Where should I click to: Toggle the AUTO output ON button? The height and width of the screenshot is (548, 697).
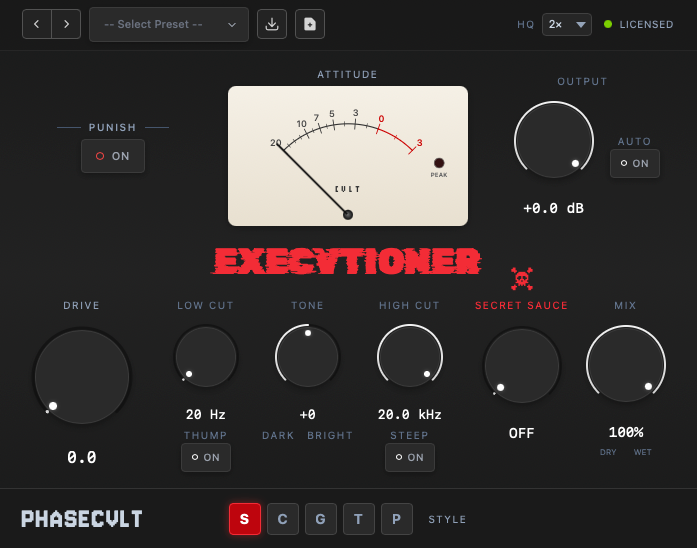[635, 164]
